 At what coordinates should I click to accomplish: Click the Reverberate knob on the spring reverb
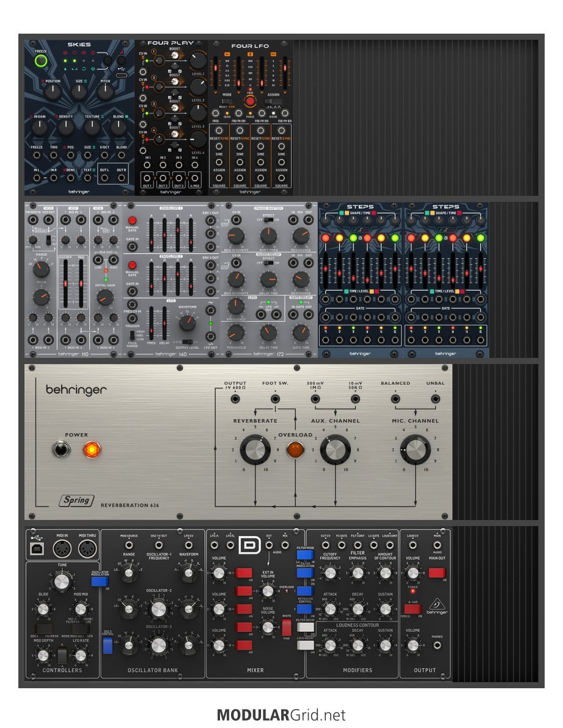pyautogui.click(x=255, y=450)
